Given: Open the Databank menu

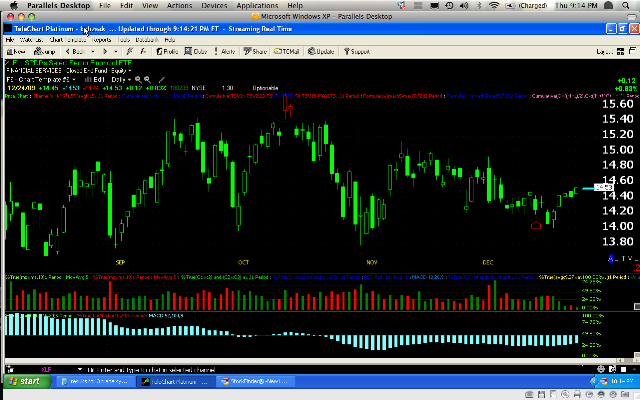Looking at the screenshot, I should pos(147,40).
